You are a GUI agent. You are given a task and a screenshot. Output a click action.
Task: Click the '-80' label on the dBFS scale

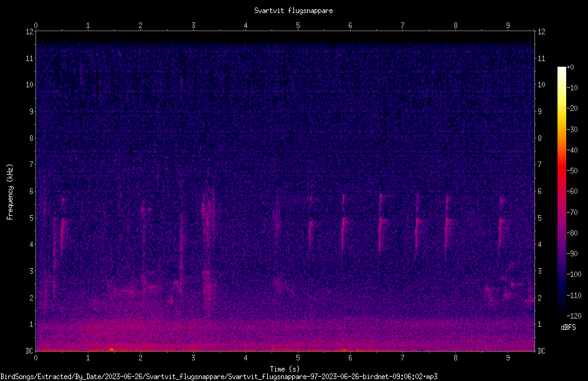(x=572, y=233)
